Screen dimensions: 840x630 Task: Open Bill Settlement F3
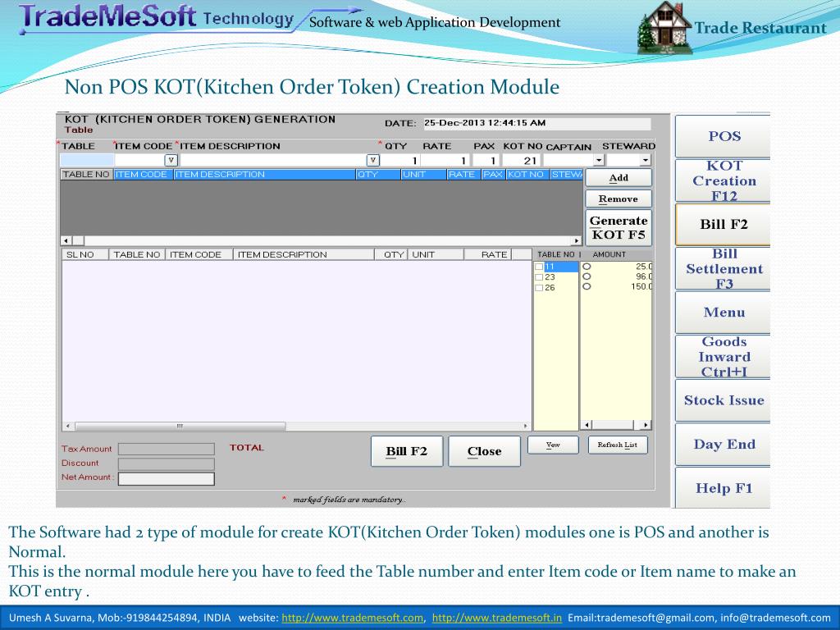tap(724, 268)
